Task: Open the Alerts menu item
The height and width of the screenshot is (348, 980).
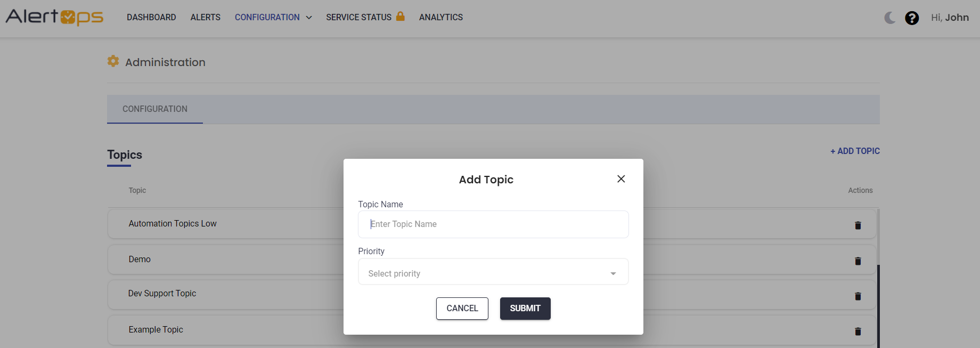Action: (x=206, y=17)
